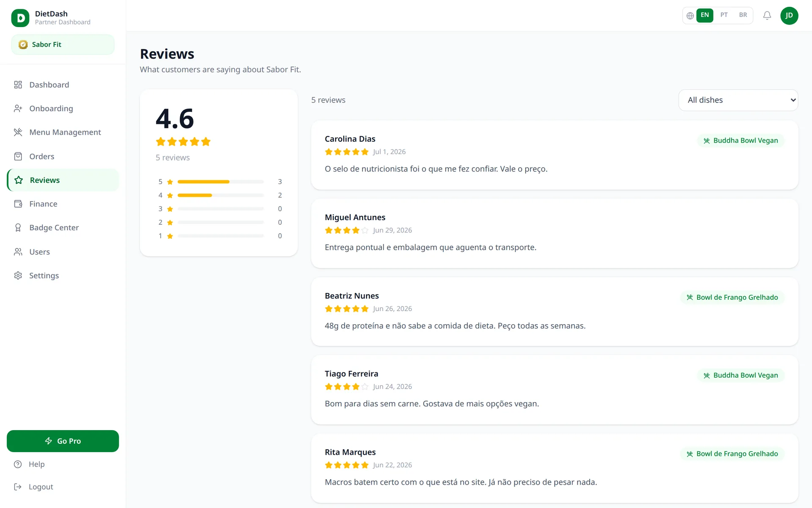Viewport: 812px width, 508px height.
Task: Click the overall 4.6 rating stars
Action: click(x=183, y=142)
